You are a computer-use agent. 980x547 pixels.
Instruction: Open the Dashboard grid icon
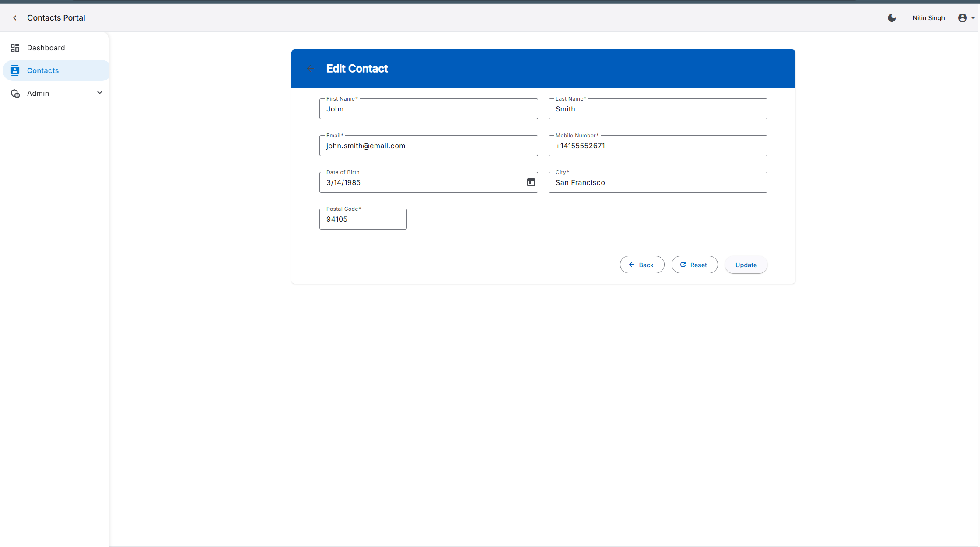(15, 48)
